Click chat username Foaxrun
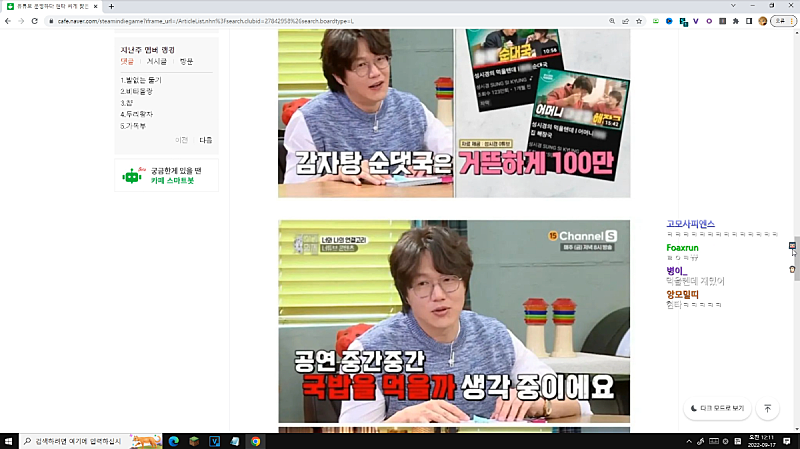This screenshot has height=449, width=800. point(682,247)
